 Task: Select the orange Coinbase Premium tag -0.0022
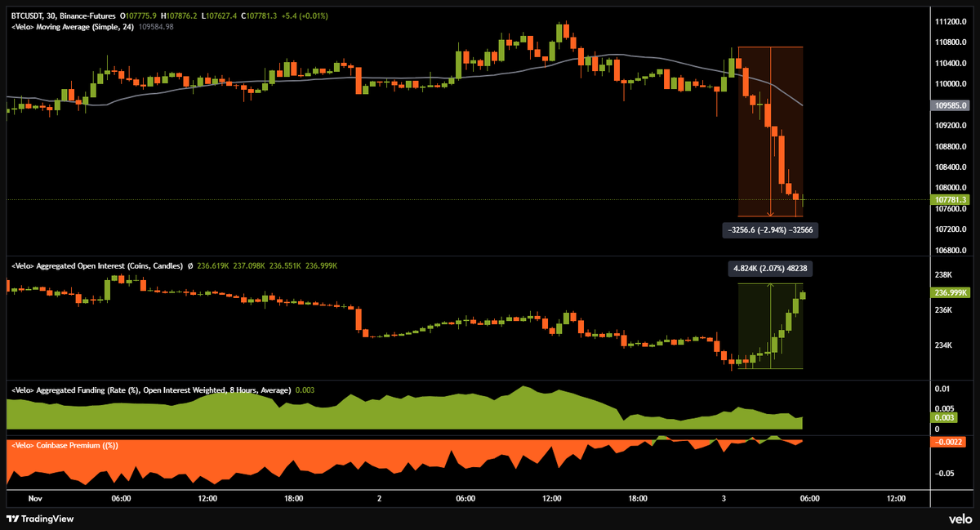click(950, 441)
